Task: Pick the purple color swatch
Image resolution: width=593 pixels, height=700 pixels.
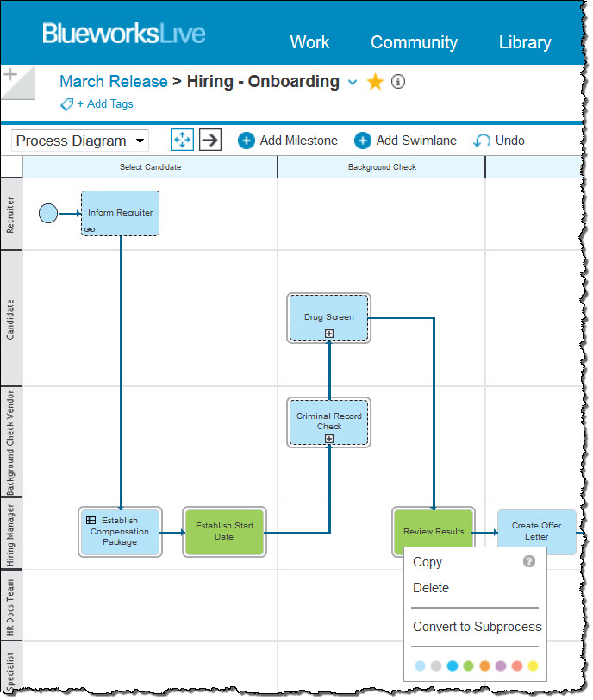Action: point(501,666)
